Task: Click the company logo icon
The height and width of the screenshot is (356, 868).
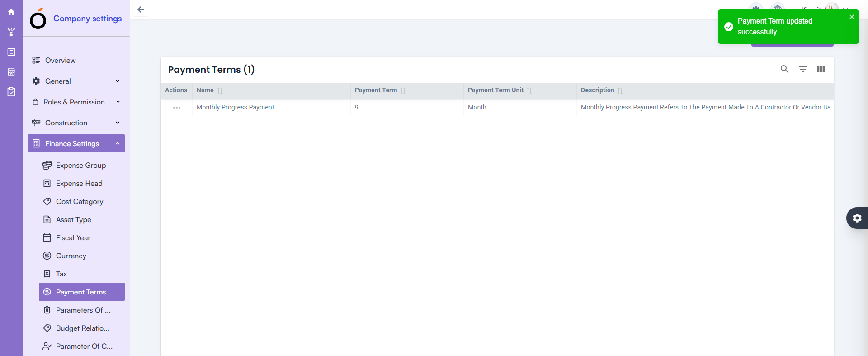Action: (38, 19)
